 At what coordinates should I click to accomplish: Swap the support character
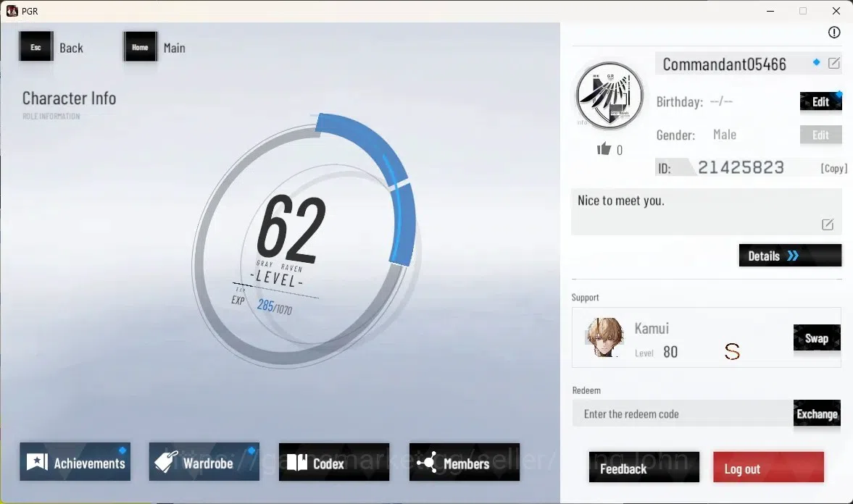pyautogui.click(x=817, y=338)
